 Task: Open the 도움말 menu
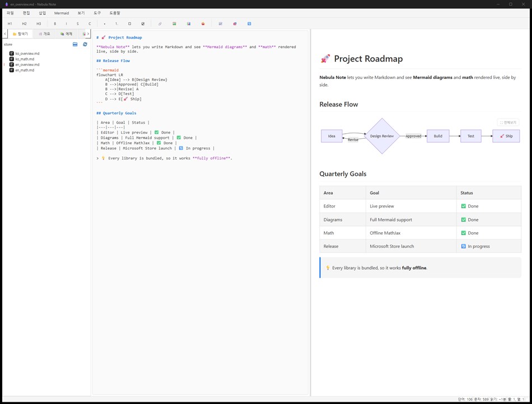(x=115, y=13)
